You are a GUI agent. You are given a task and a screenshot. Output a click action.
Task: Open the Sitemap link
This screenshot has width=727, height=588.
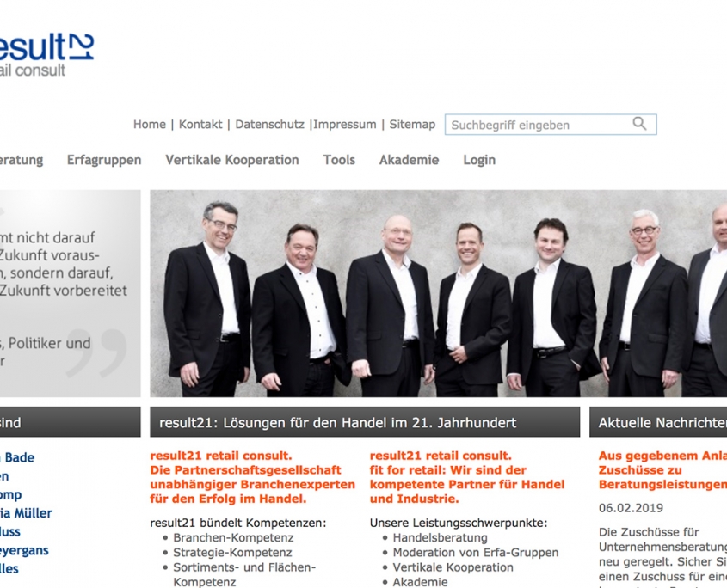click(412, 124)
